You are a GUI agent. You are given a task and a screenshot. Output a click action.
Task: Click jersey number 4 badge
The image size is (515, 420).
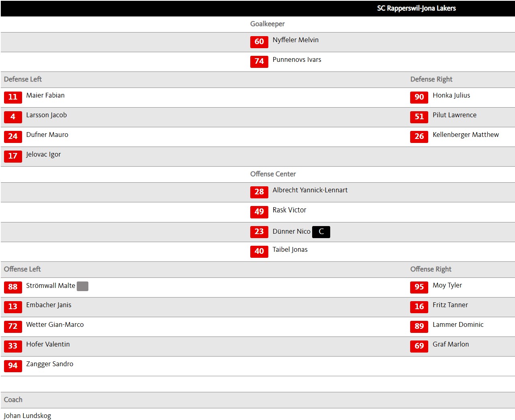(13, 117)
